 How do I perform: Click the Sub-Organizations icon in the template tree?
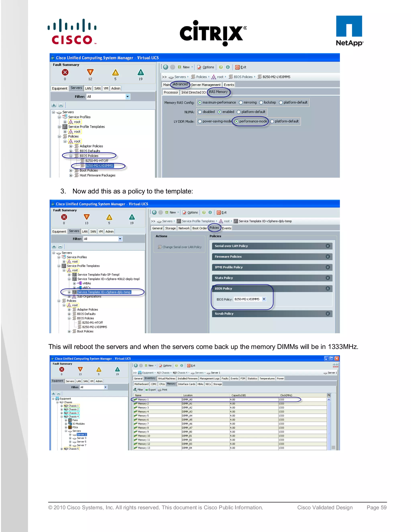point(74,297)
